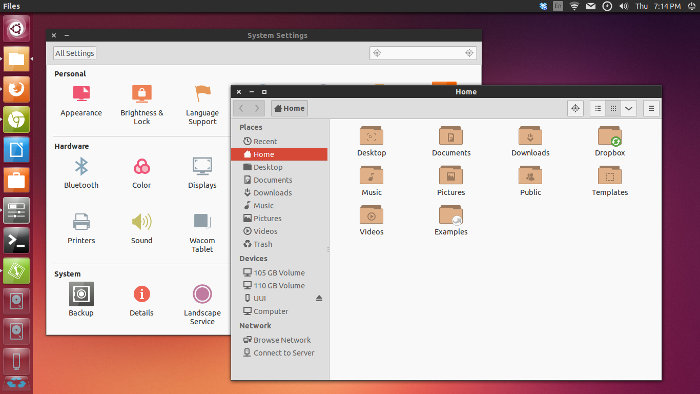Switch Files to grid view

613,108
